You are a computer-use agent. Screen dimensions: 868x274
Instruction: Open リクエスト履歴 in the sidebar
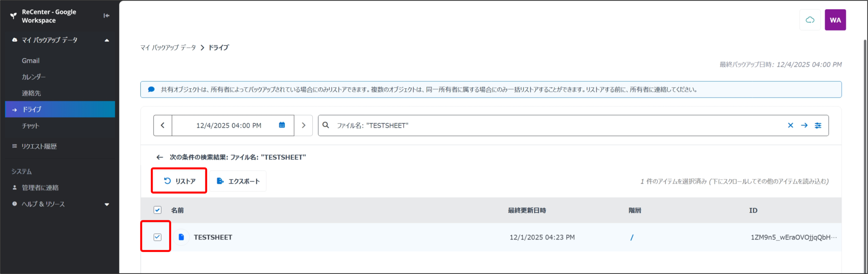(x=39, y=146)
